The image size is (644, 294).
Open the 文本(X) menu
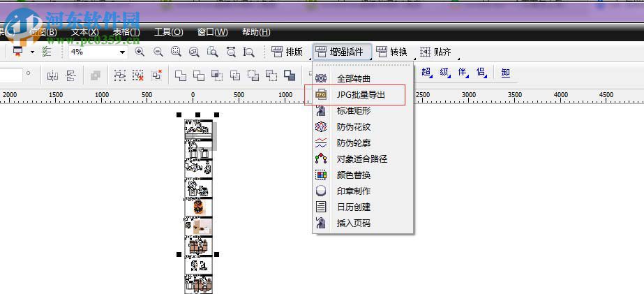(85, 32)
